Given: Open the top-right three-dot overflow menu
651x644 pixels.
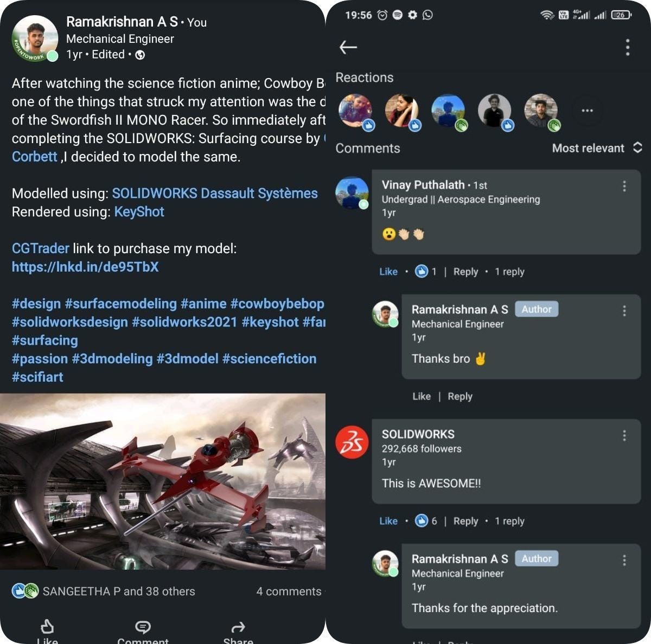Looking at the screenshot, I should [627, 47].
